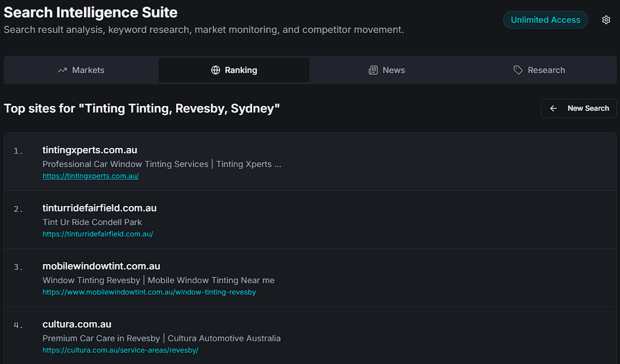Switch to the Markets tab
The width and height of the screenshot is (620, 364).
point(81,70)
